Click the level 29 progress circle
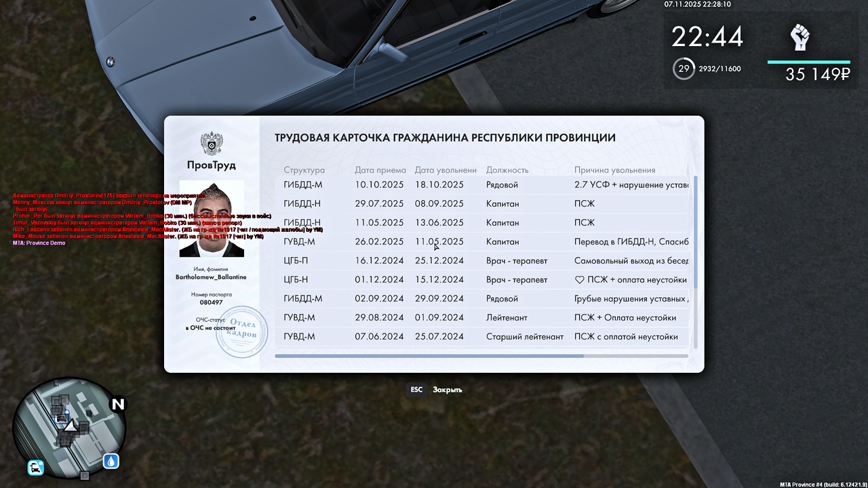Screen dimensions: 868x488 683,68
